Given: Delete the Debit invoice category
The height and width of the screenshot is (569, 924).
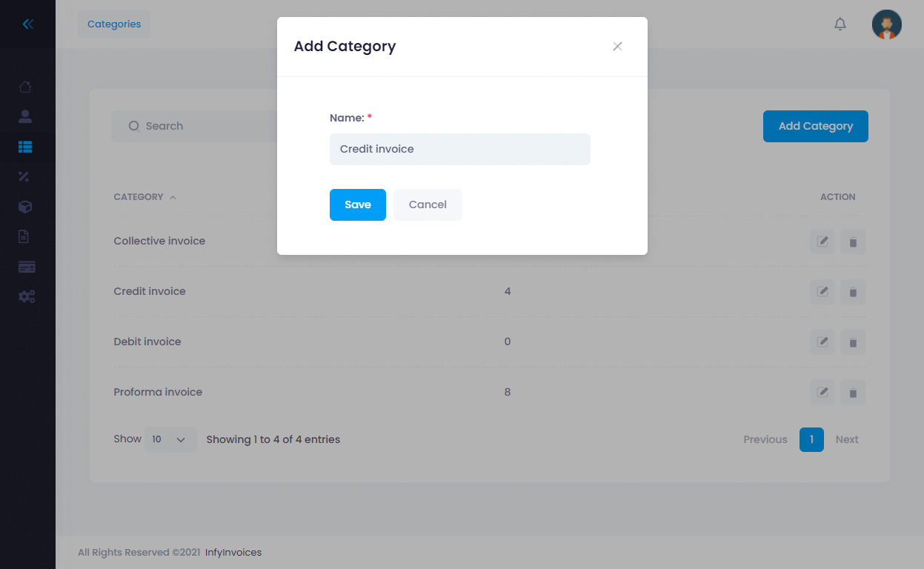Looking at the screenshot, I should [x=853, y=342].
